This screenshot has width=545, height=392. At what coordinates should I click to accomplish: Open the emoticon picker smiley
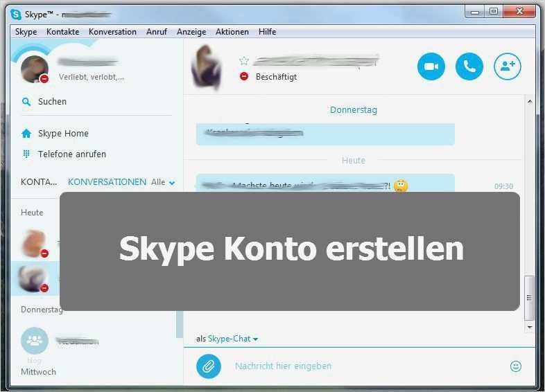(x=516, y=366)
